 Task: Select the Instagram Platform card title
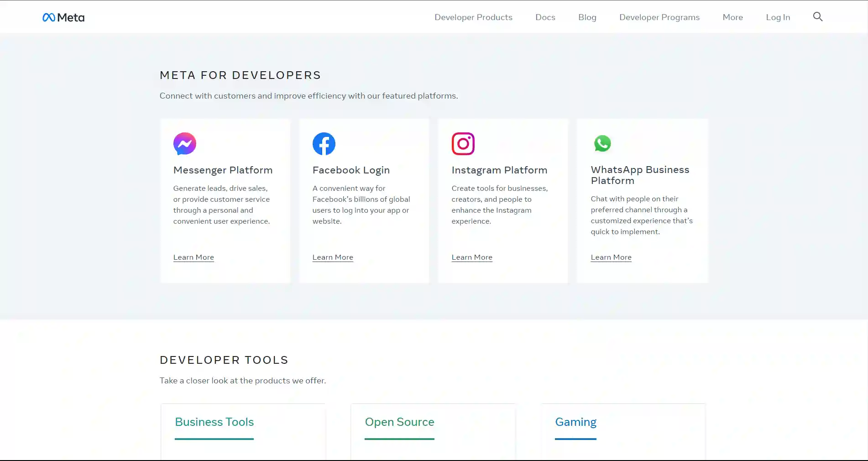(x=499, y=170)
